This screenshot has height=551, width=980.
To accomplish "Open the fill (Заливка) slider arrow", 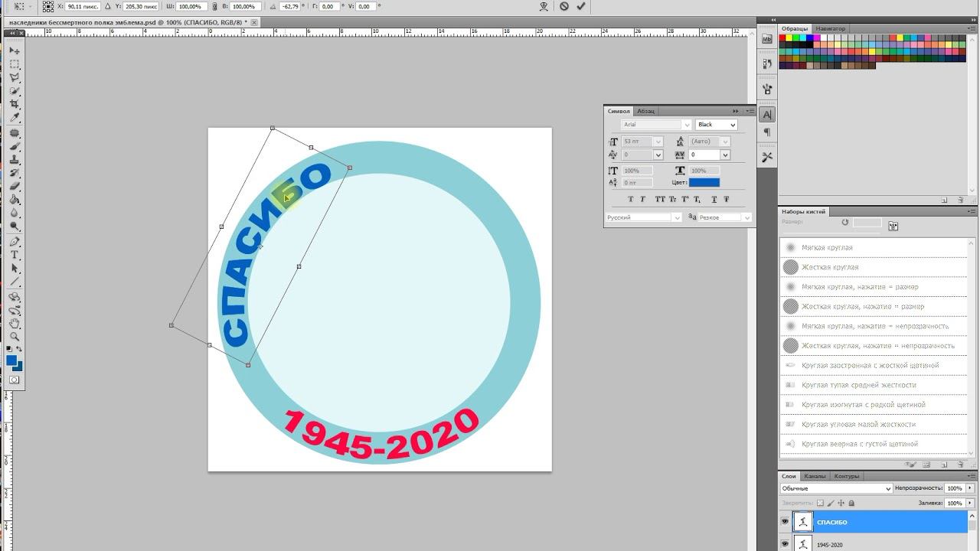I will [x=971, y=503].
